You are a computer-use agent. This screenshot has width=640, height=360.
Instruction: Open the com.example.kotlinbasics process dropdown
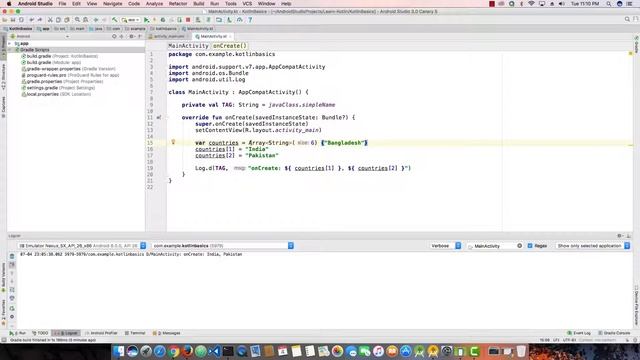coord(223,246)
